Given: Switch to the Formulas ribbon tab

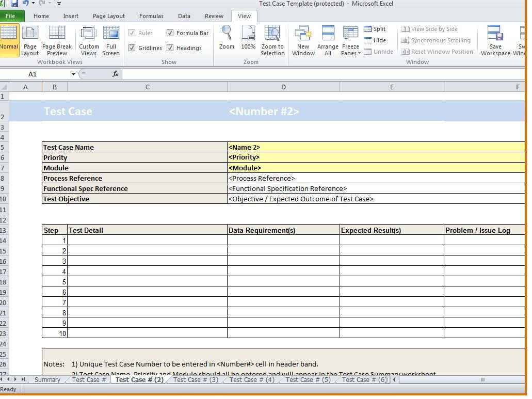Looking at the screenshot, I should (151, 16).
